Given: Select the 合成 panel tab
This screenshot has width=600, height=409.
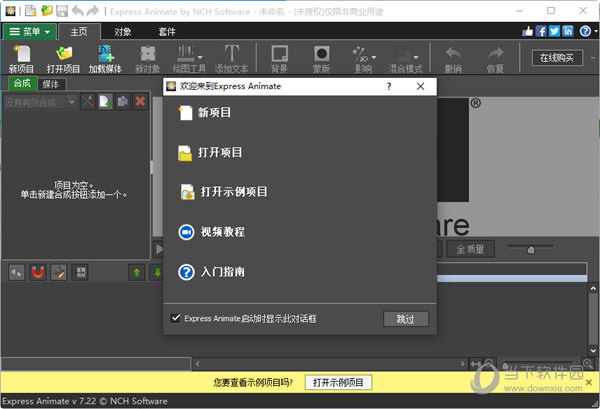Looking at the screenshot, I should coord(22,83).
